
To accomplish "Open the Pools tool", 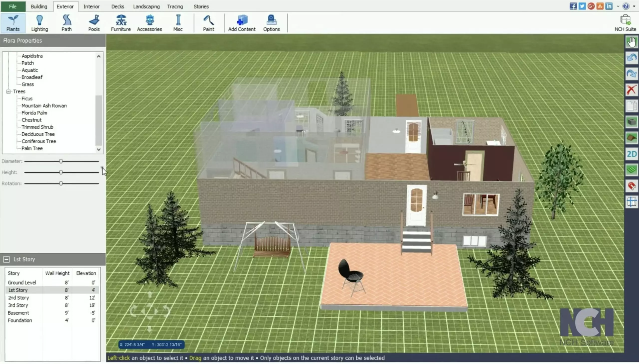I will click(94, 23).
